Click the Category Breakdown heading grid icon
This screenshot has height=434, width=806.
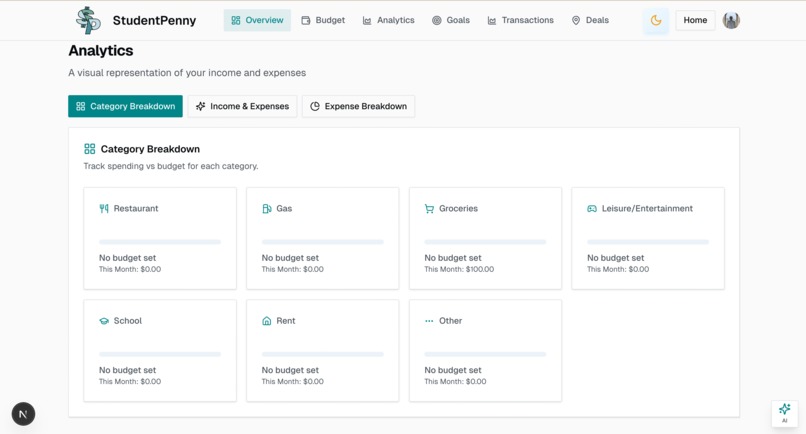89,149
